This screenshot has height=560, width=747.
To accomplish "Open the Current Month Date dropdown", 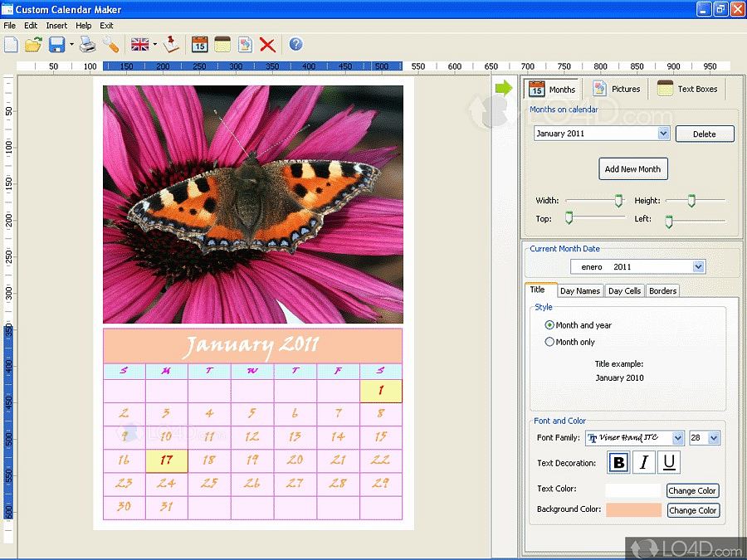I will [698, 266].
